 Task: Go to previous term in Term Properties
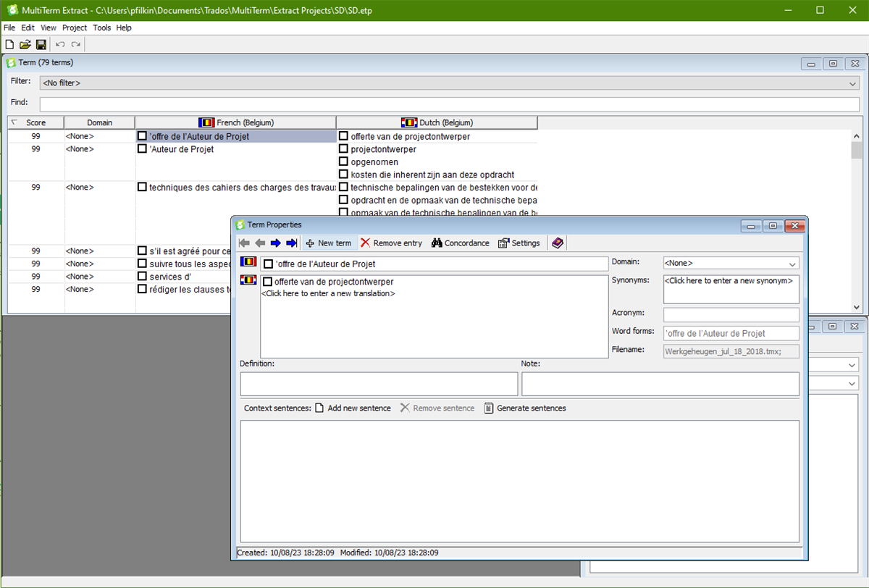(x=260, y=243)
